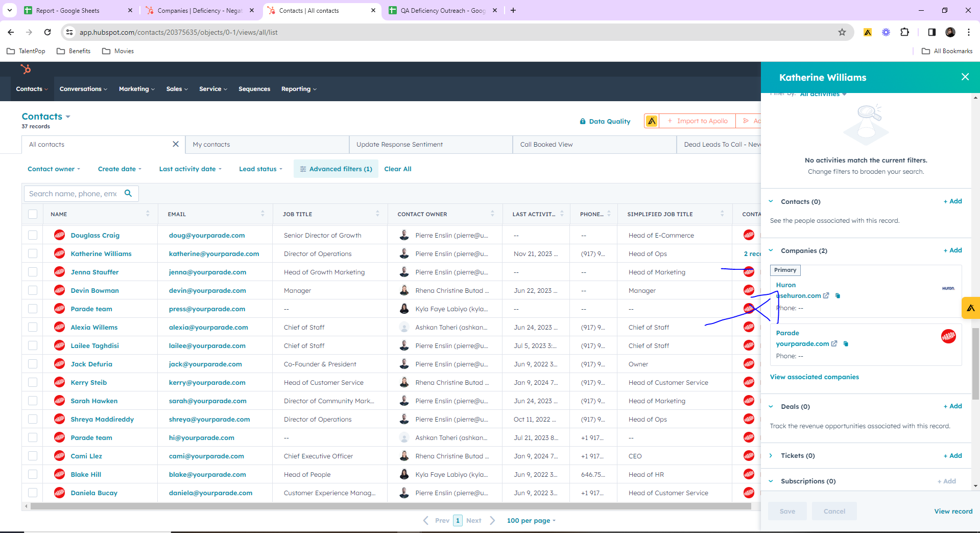Click the search magnifier icon in contacts search

tap(128, 193)
